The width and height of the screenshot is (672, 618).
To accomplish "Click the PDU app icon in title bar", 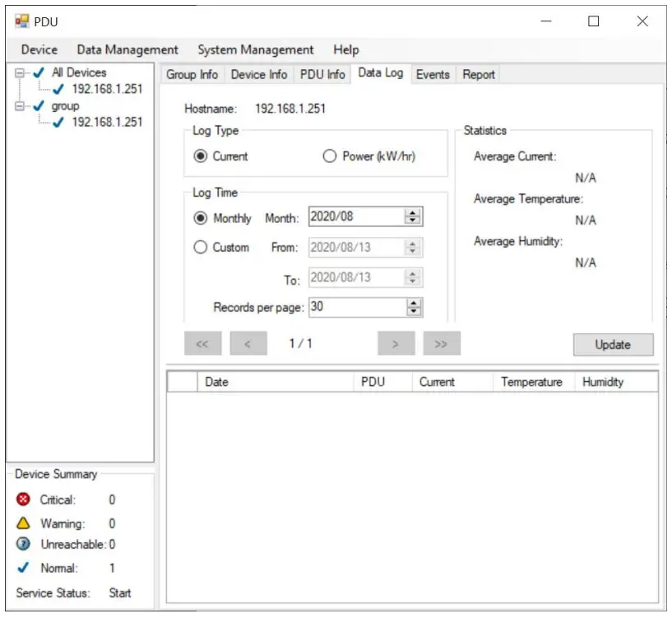I will (22, 21).
